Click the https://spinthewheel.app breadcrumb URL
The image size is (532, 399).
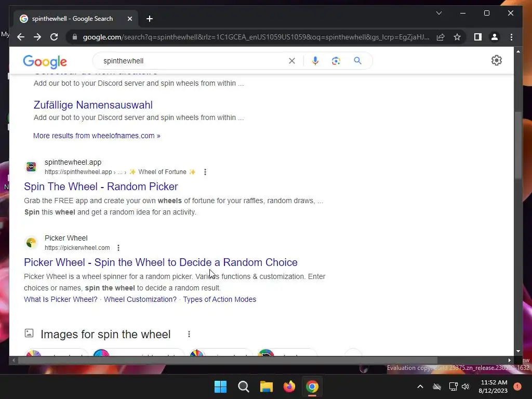[78, 172]
